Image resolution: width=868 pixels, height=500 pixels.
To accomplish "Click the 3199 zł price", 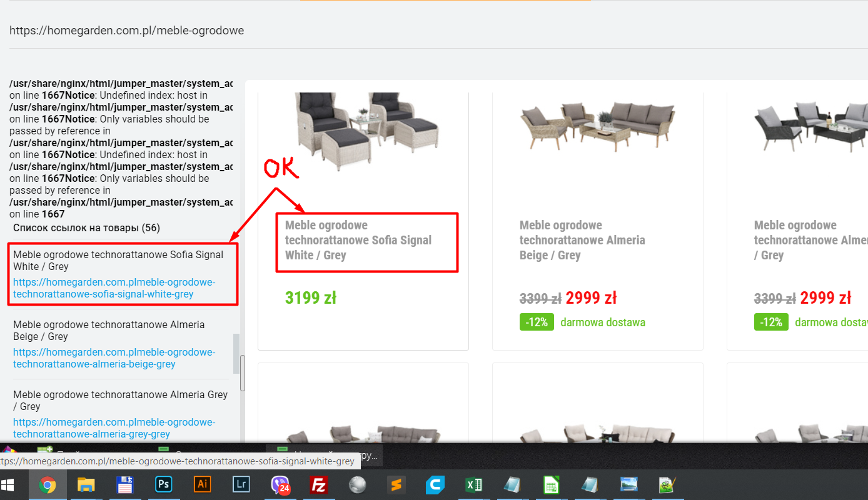I will click(311, 297).
